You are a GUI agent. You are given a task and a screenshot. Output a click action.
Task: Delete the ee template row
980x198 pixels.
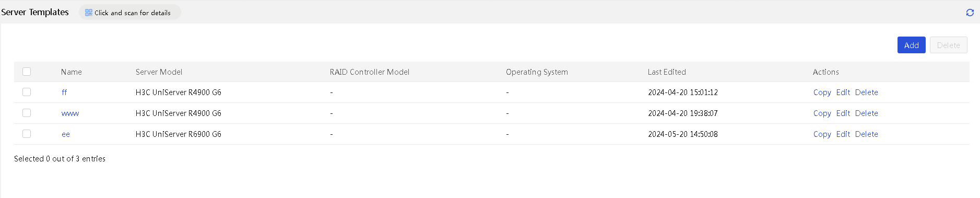point(866,134)
